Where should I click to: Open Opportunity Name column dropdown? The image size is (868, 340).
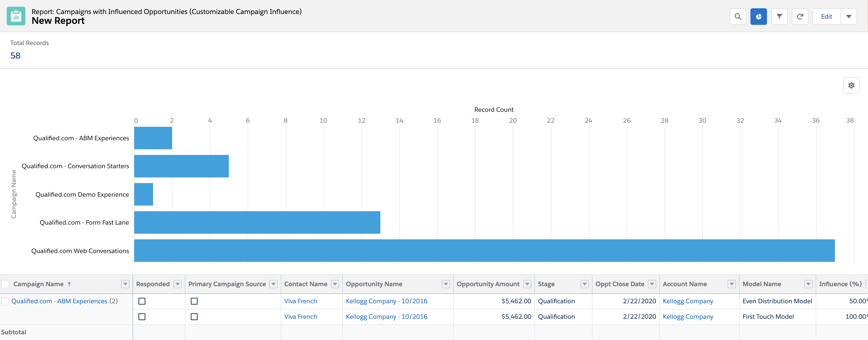pyautogui.click(x=446, y=284)
